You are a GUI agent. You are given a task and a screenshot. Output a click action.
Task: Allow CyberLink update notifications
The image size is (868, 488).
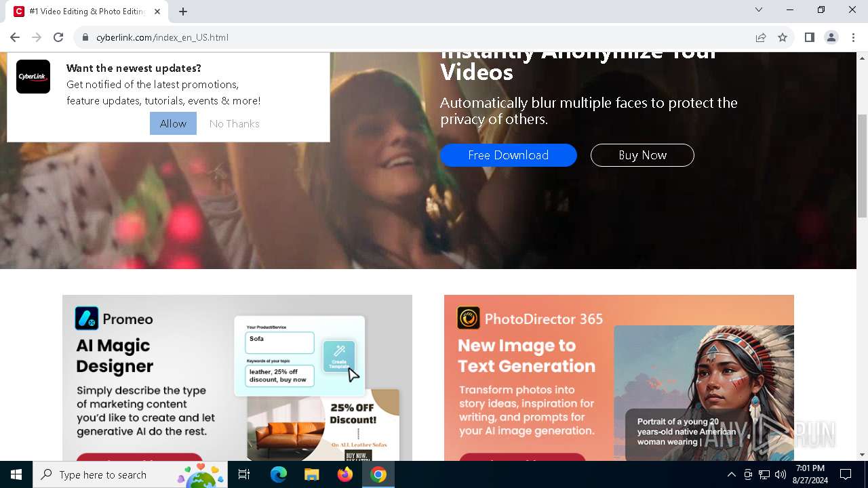tap(173, 123)
